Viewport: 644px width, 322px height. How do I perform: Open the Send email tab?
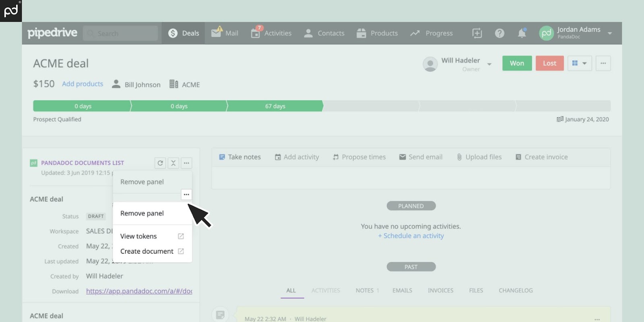click(x=421, y=157)
